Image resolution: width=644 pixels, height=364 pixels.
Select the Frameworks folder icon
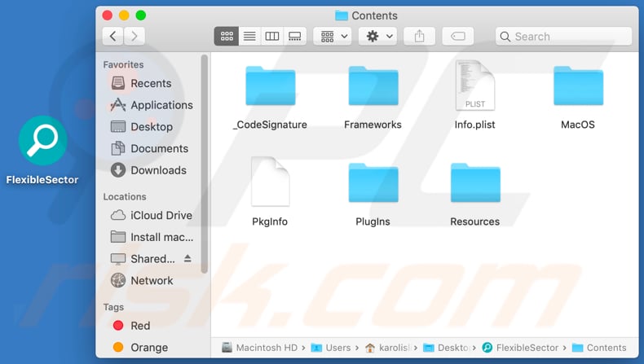[x=373, y=86]
